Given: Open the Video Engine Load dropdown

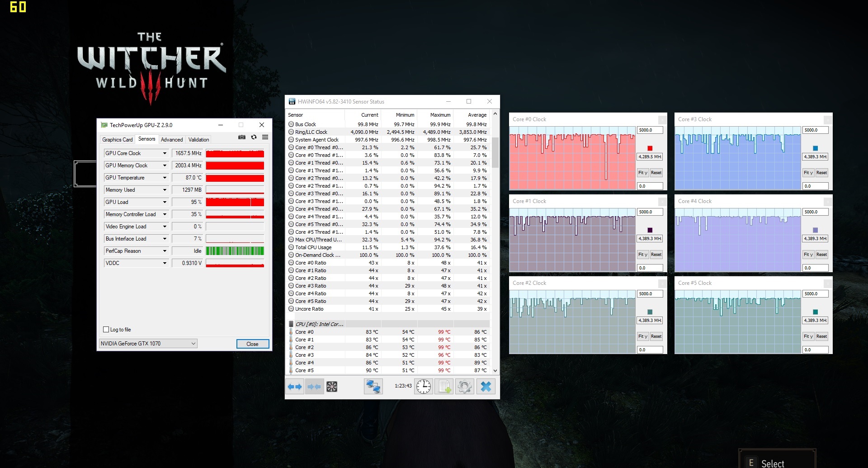Looking at the screenshot, I should click(165, 227).
